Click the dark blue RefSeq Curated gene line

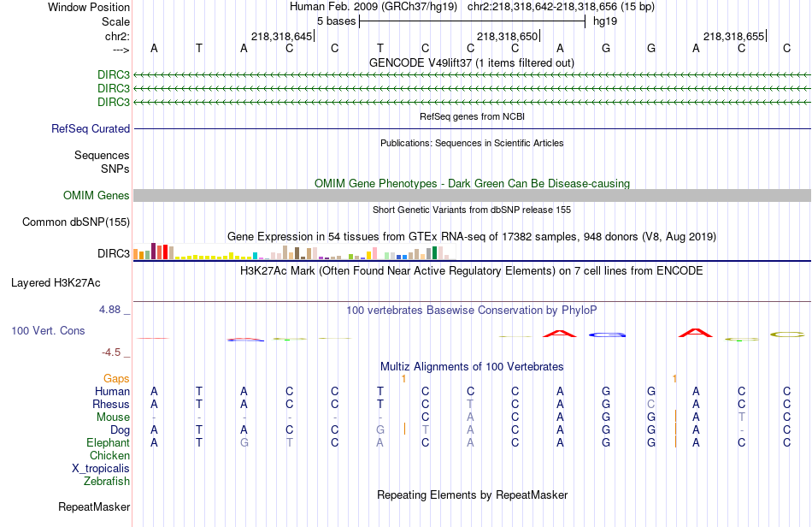pos(472,128)
